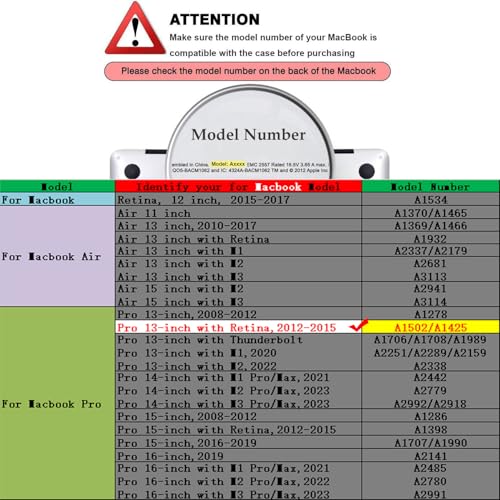Image resolution: width=500 pixels, height=500 pixels.
Task: Click model number A1534
Action: (431, 200)
